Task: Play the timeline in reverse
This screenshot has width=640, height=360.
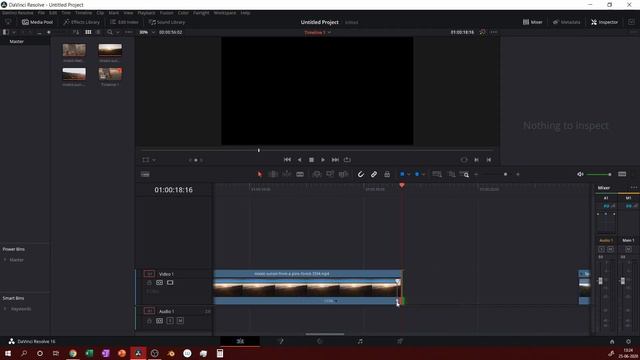Action: [300, 160]
